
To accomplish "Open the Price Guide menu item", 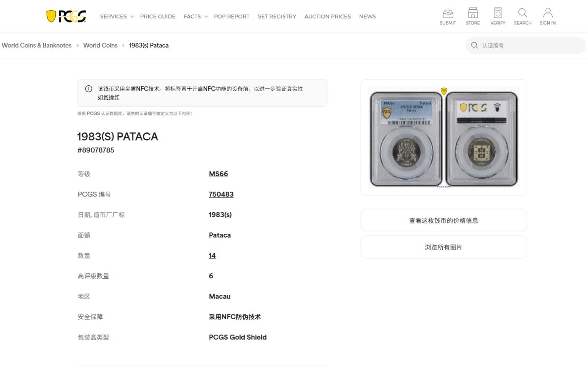I will point(157,16).
